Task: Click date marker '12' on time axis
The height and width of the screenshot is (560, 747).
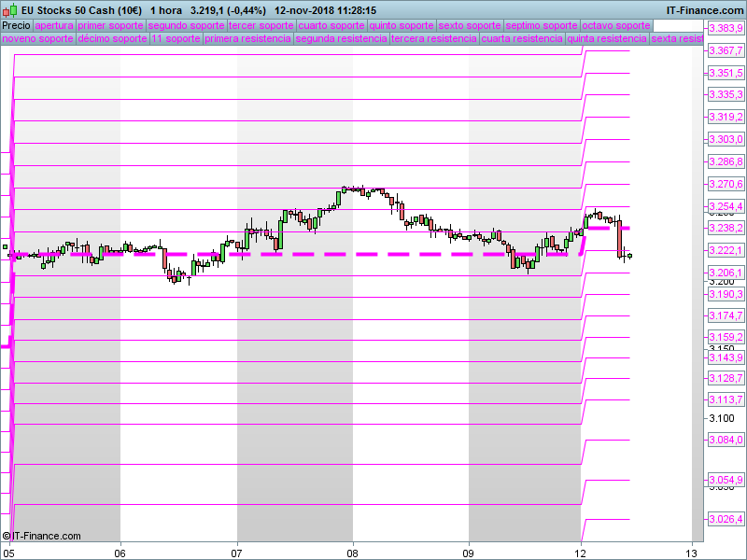Action: [x=582, y=551]
